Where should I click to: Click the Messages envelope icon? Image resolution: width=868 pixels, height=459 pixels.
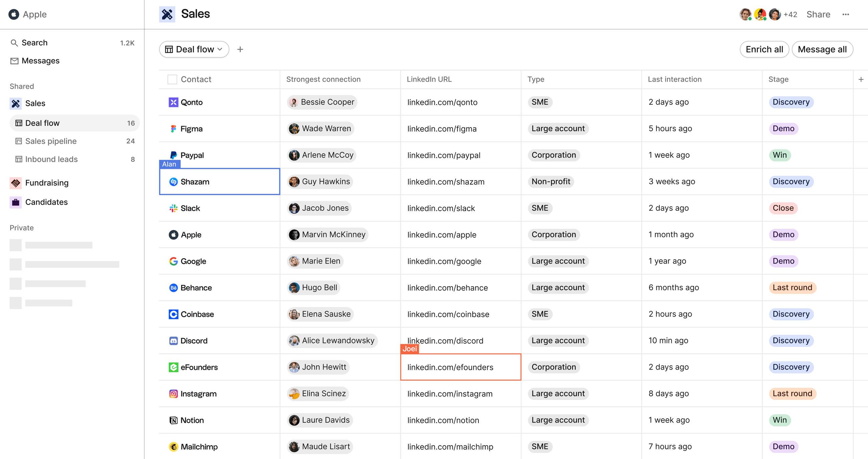click(x=15, y=61)
